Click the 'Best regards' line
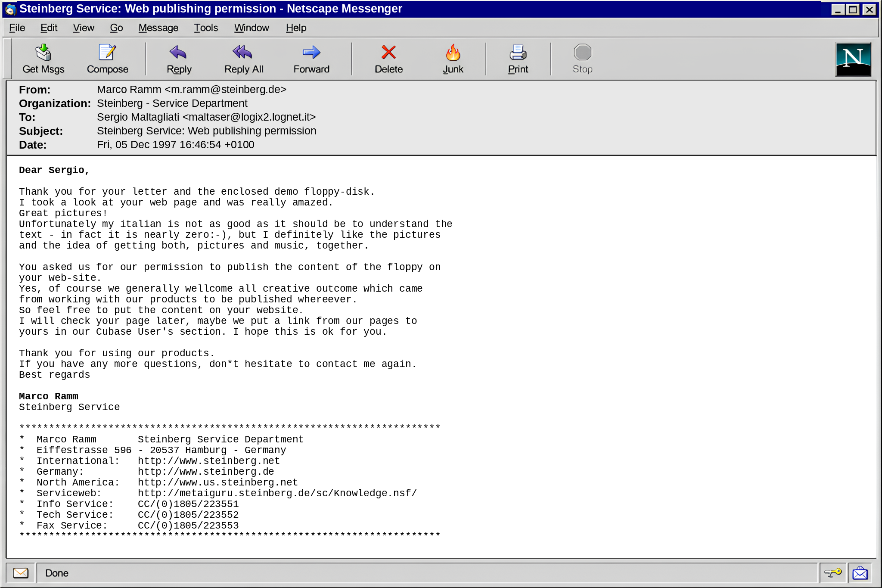The height and width of the screenshot is (588, 882). tap(54, 375)
